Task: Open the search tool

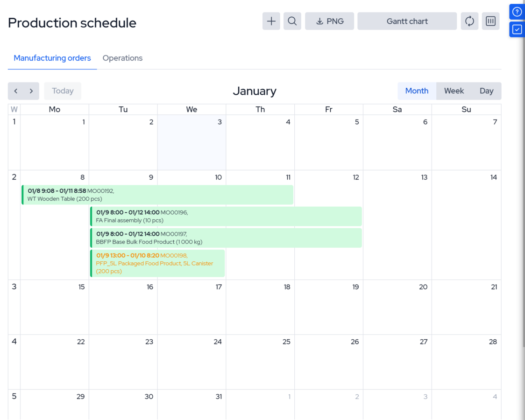Action: [292, 21]
